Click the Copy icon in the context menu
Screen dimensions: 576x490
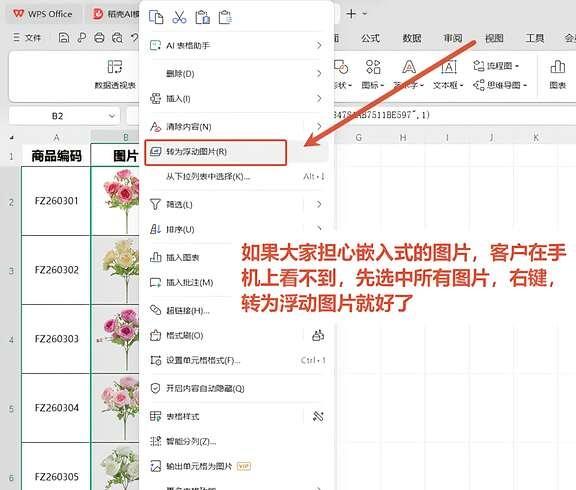tap(156, 17)
